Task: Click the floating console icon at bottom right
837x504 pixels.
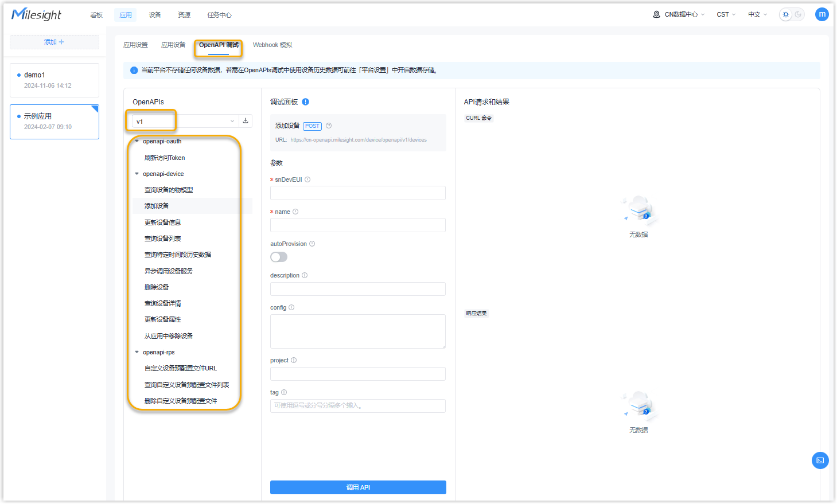Action: pos(820,460)
